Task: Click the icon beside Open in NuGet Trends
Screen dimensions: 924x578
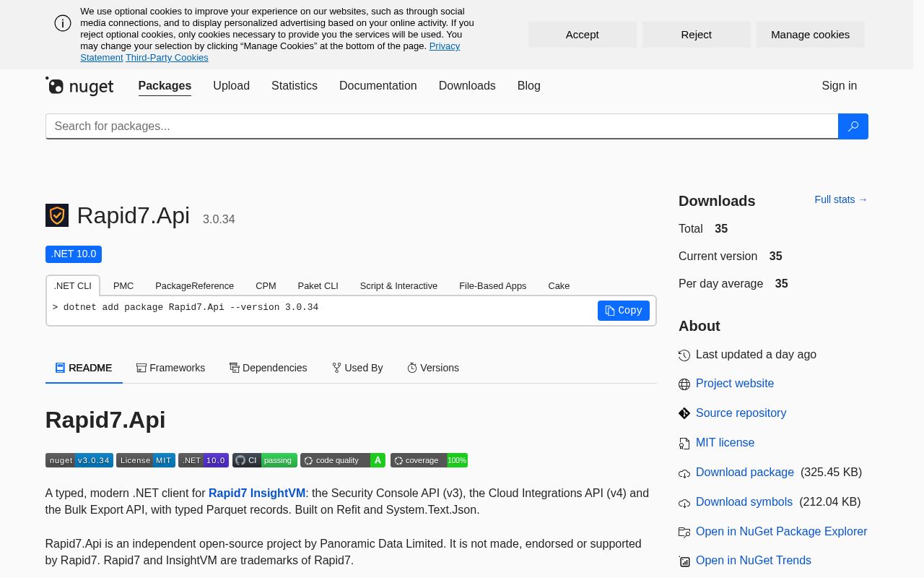Action: (x=684, y=561)
